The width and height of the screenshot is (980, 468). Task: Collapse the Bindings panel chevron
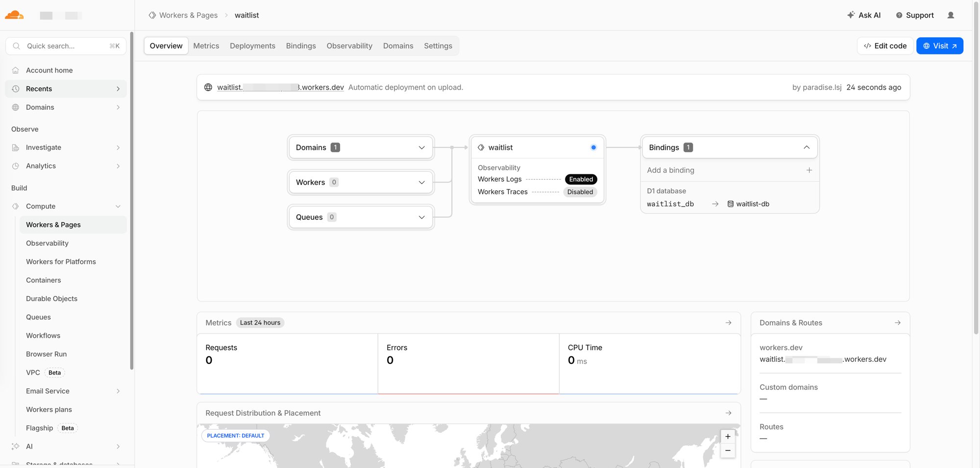[807, 147]
